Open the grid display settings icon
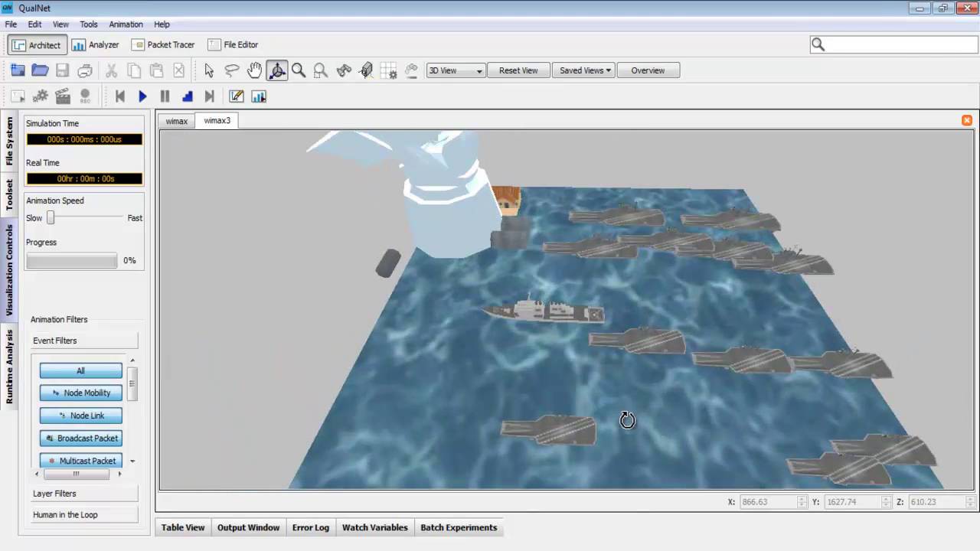980x551 pixels. pos(389,70)
